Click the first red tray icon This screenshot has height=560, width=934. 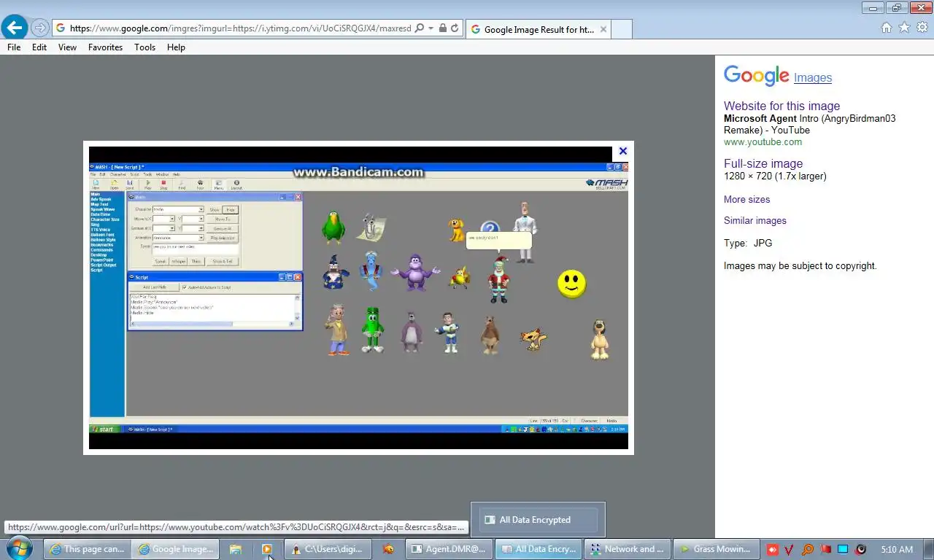point(772,549)
